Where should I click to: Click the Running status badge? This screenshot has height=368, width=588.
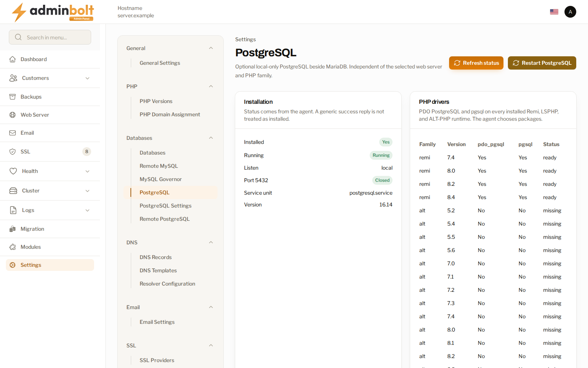(x=381, y=155)
